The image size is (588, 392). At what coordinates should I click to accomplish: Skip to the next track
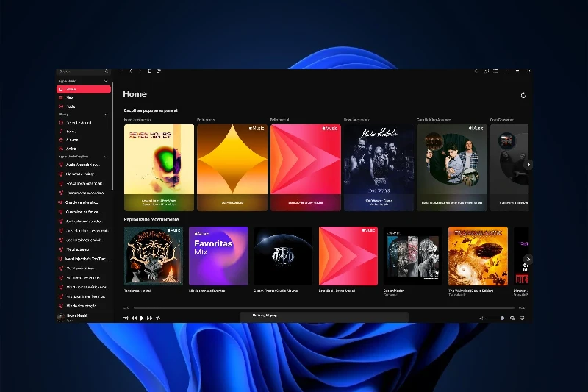point(150,318)
